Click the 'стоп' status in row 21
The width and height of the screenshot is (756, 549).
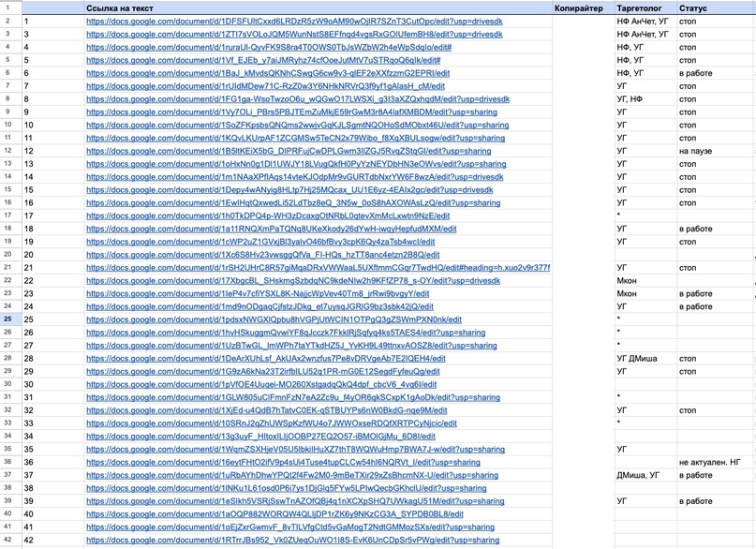tap(716, 268)
